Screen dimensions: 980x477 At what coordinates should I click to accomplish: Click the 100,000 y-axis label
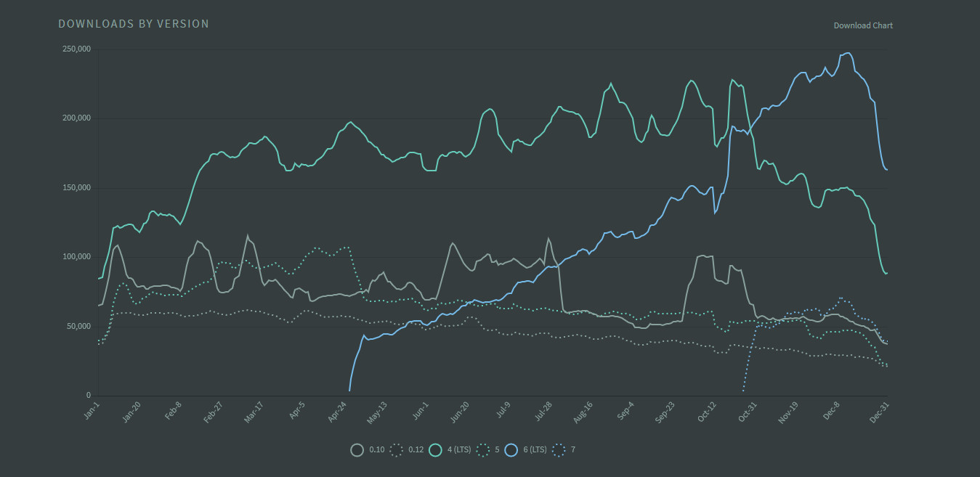(76, 257)
